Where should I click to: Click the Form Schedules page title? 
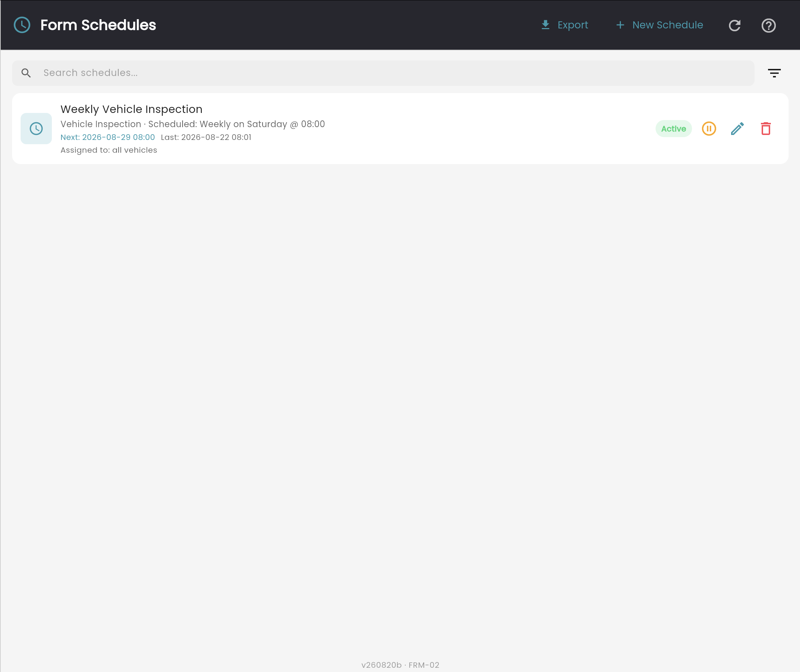coord(98,25)
